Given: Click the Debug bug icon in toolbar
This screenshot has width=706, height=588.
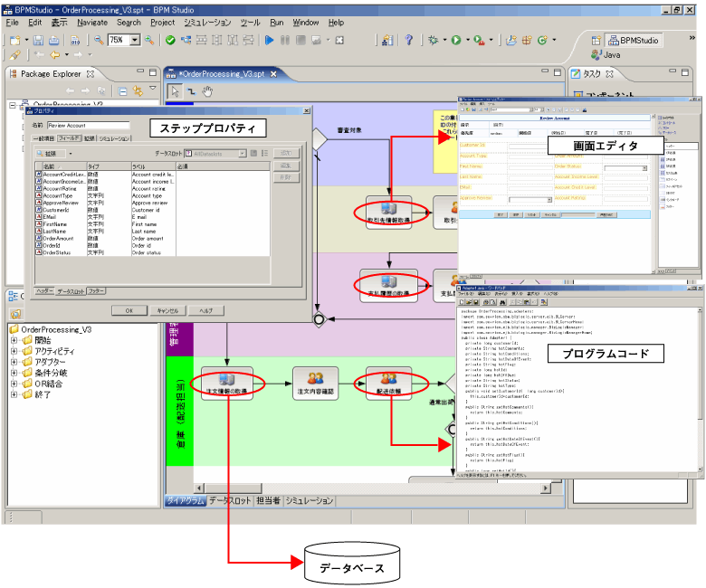Looking at the screenshot, I should pos(434,41).
